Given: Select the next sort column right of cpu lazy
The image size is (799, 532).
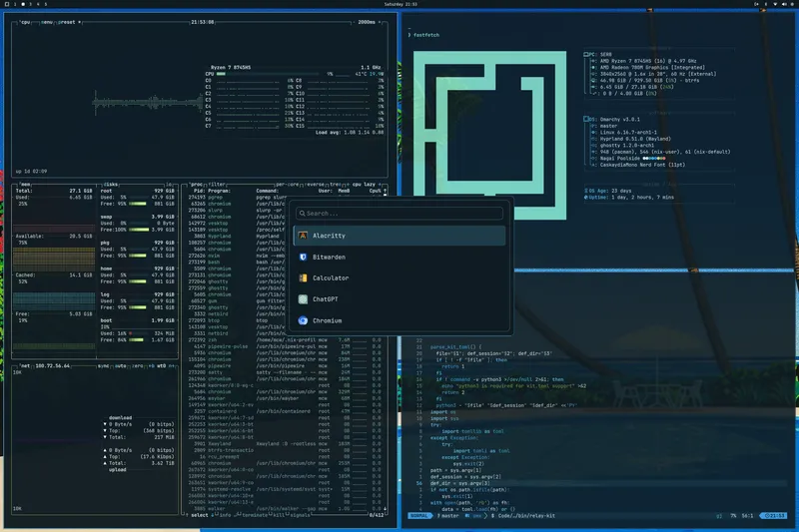Looking at the screenshot, I should pyautogui.click(x=380, y=185).
